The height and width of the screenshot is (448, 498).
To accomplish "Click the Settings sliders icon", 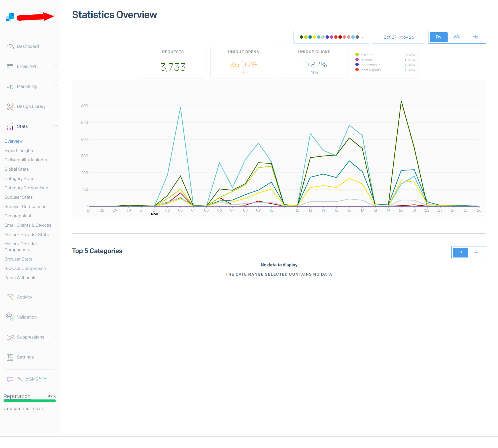I will tap(10, 357).
